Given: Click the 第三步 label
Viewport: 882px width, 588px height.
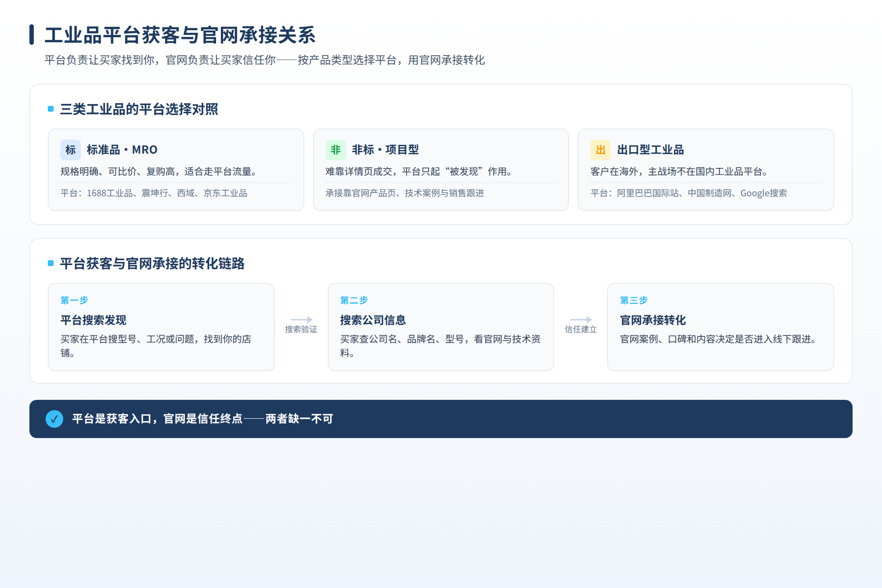Looking at the screenshot, I should pos(634,300).
